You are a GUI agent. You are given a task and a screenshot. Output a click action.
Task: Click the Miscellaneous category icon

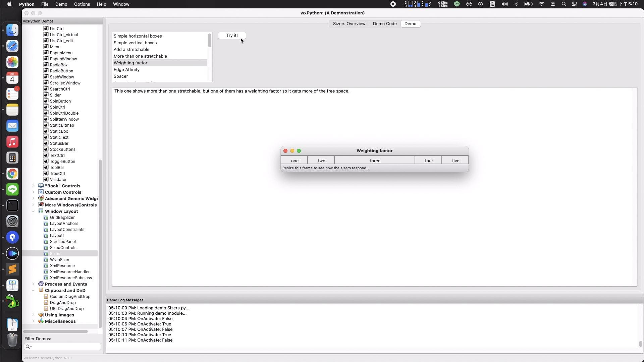coord(41,321)
